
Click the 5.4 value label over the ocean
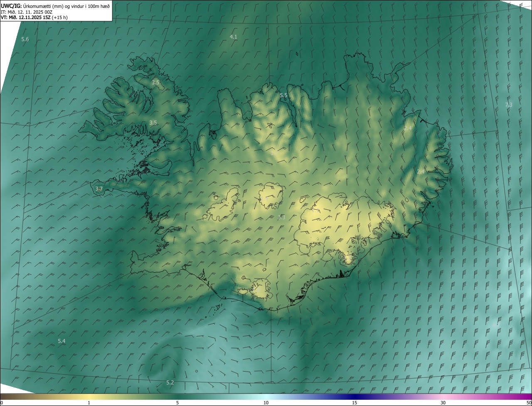[x=62, y=341]
